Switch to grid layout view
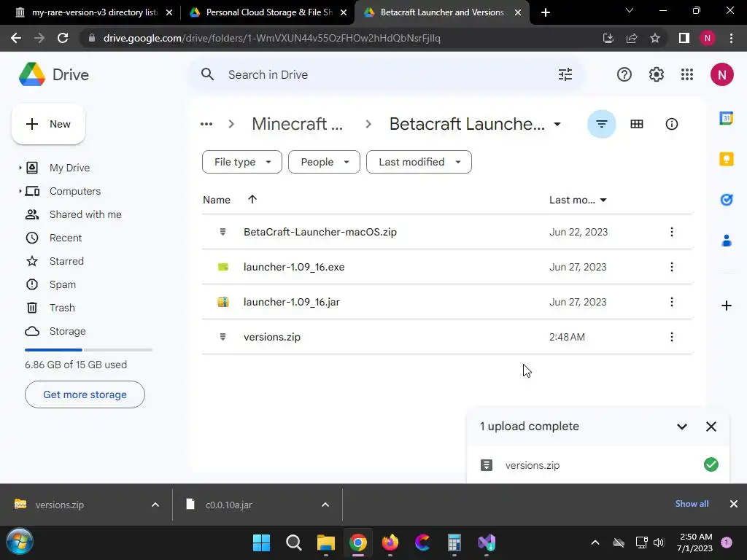The height and width of the screenshot is (560, 747). [x=636, y=124]
